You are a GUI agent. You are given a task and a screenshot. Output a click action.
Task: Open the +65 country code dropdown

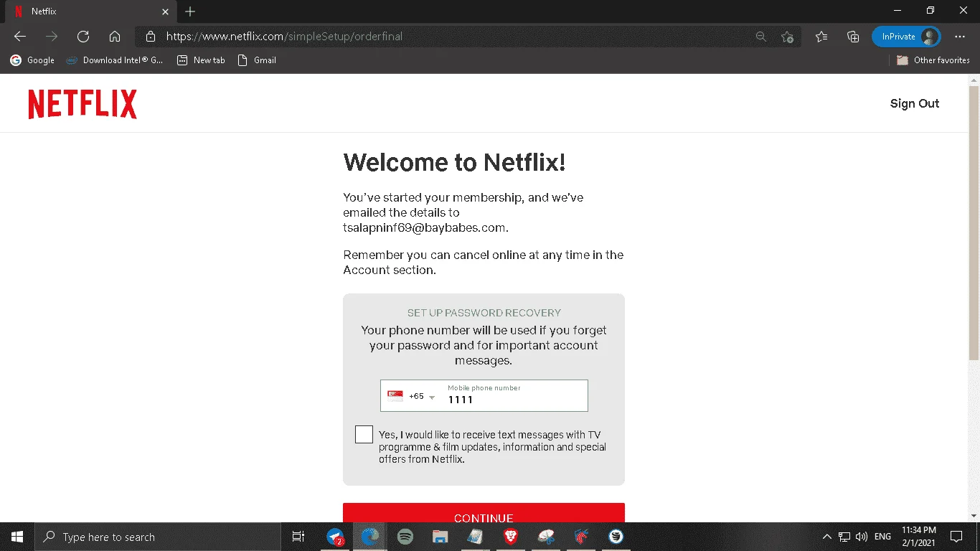click(x=413, y=396)
